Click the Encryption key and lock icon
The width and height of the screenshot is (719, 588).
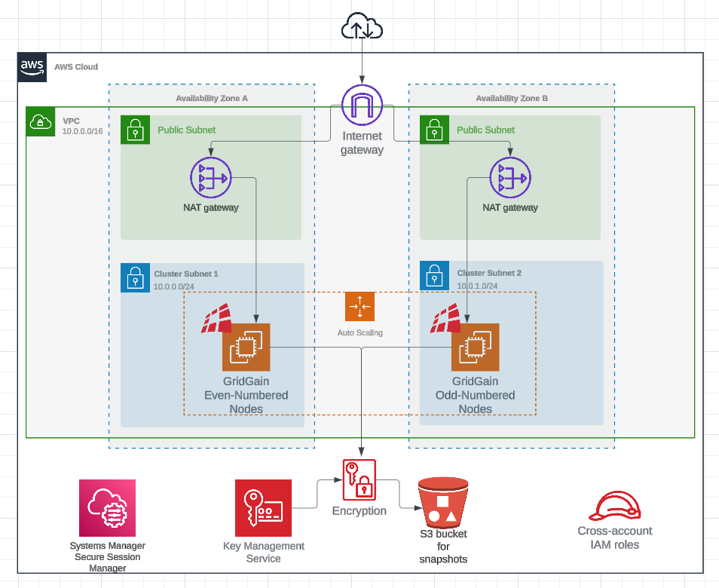click(359, 479)
